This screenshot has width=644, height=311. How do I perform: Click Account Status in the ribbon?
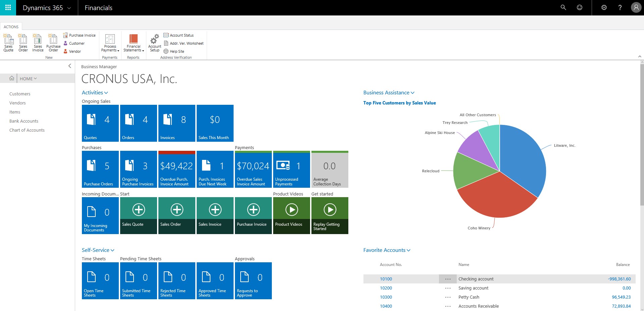(x=179, y=35)
